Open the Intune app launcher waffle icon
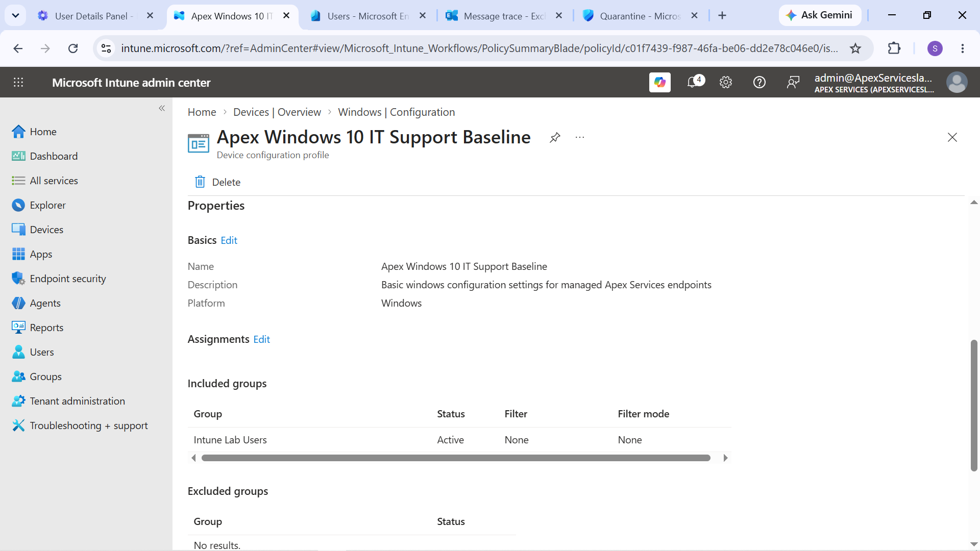The height and width of the screenshot is (551, 980). click(x=18, y=82)
